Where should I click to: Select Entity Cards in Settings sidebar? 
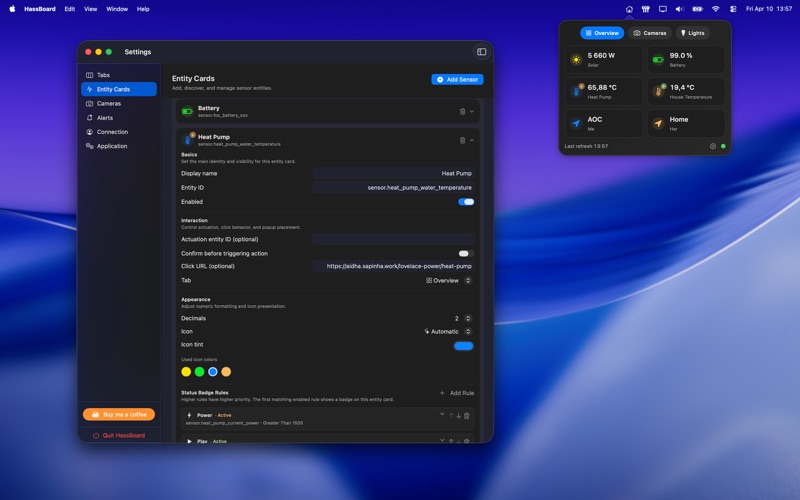[x=119, y=89]
